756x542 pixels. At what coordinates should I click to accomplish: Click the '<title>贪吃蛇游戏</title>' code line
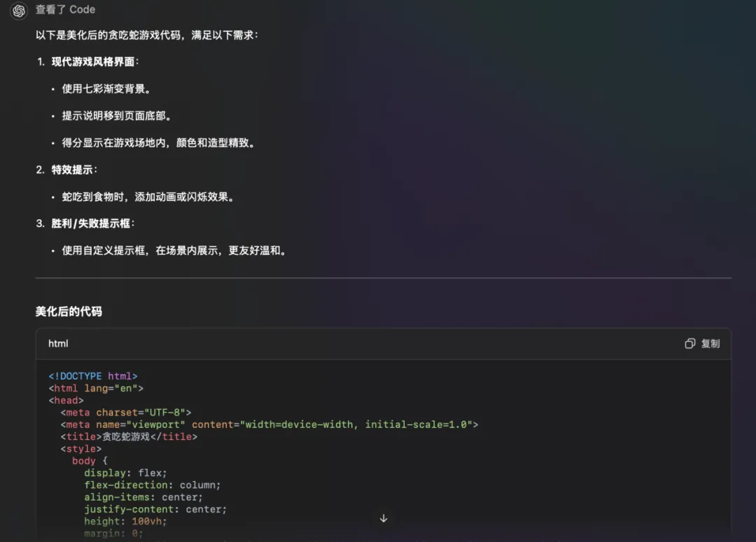(x=129, y=436)
